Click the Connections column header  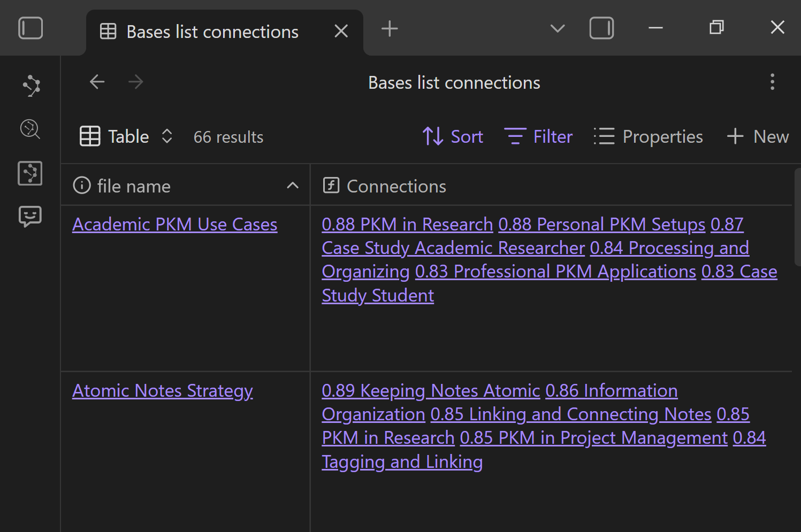point(396,186)
